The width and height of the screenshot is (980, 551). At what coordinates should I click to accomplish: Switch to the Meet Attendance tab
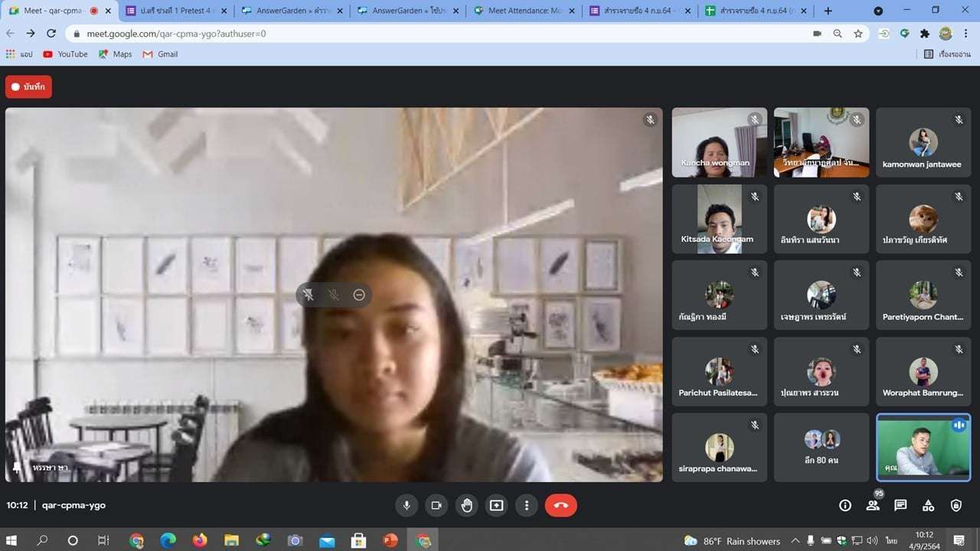(524, 11)
